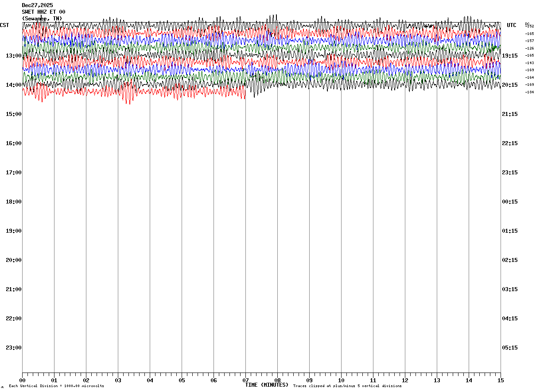Click the 13 minute axis label

click(437, 380)
